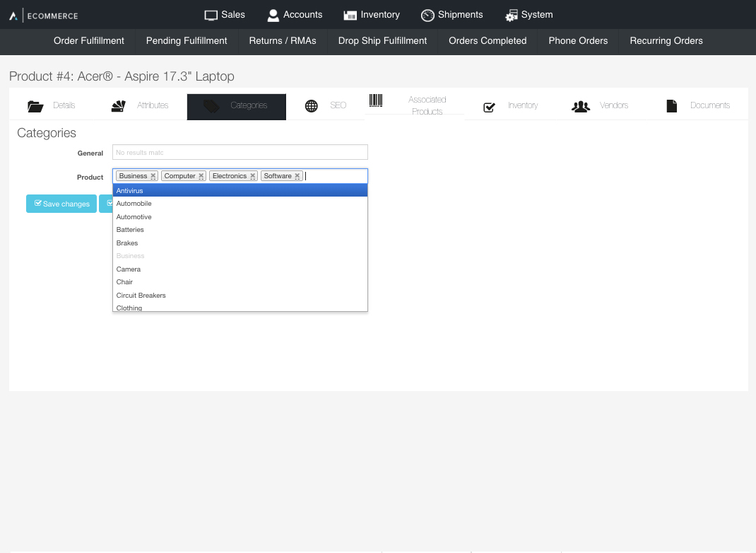
Task: Click the Ecommerce logo icon
Action: pos(13,16)
